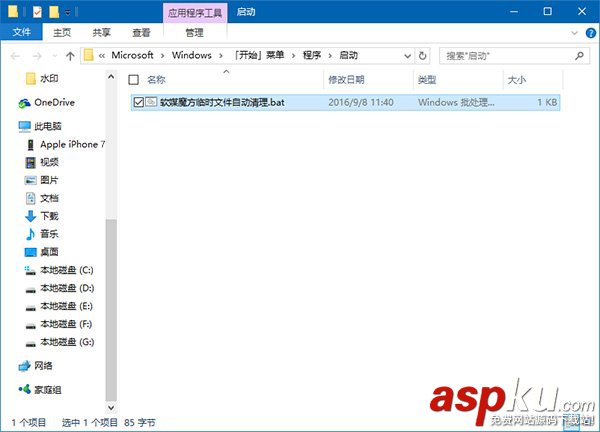Viewport: 600px width, 432px height.
Task: Sort by the 修改日期 column
Action: pyautogui.click(x=346, y=80)
